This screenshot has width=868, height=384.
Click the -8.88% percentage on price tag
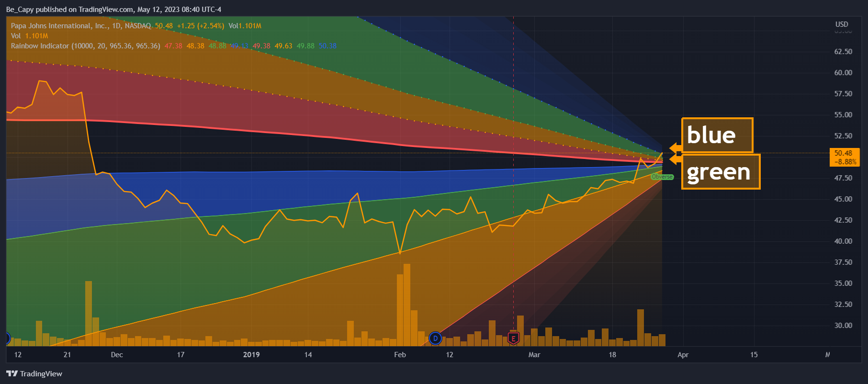pyautogui.click(x=845, y=162)
